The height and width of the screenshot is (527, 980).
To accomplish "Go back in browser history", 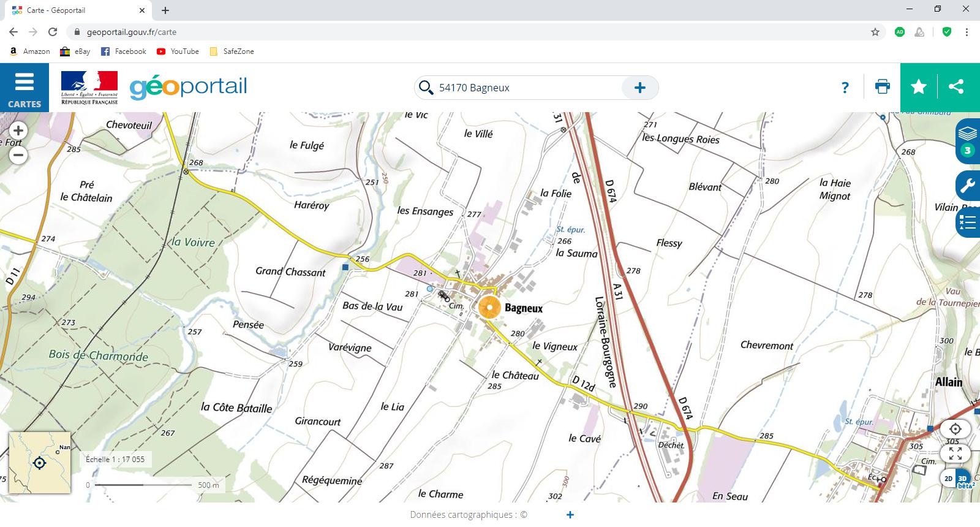I will 13,32.
